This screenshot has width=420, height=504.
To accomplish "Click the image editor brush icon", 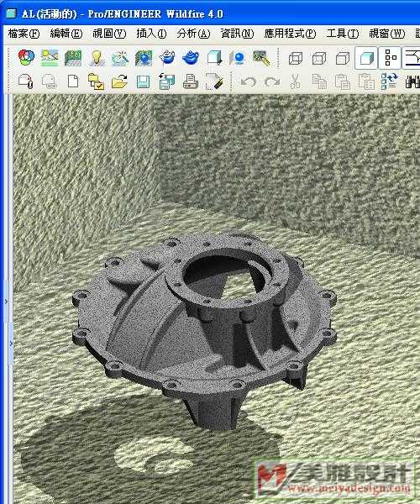I will click(x=261, y=58).
